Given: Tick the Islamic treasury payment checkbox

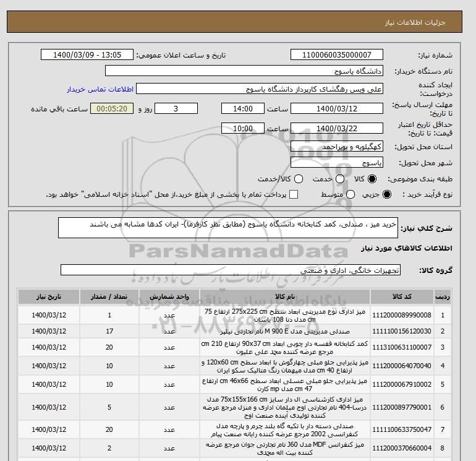Looking at the screenshot, I should [294, 194].
